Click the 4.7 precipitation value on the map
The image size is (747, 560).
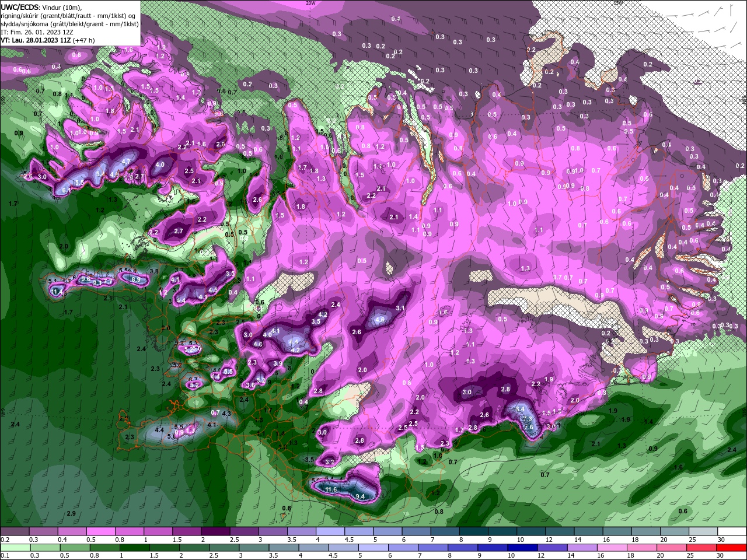(126, 162)
